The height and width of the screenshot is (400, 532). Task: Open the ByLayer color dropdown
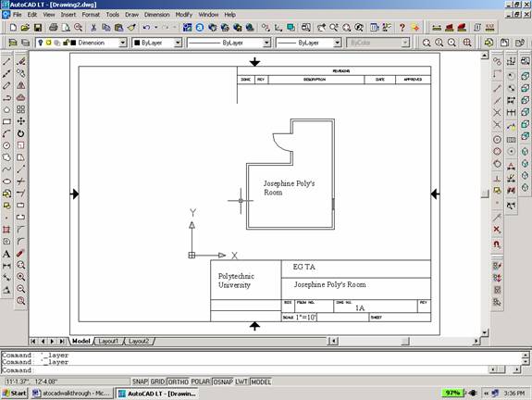[178, 43]
